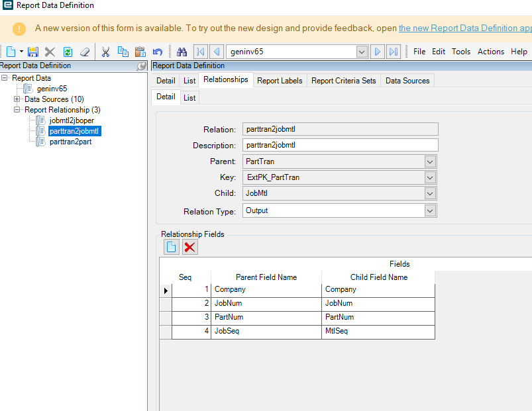Click the Delete X toolbar icon
The image size is (532, 411).
tap(50, 52)
